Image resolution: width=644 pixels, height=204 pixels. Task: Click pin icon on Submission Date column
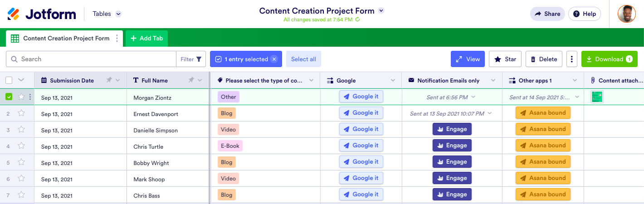click(109, 80)
